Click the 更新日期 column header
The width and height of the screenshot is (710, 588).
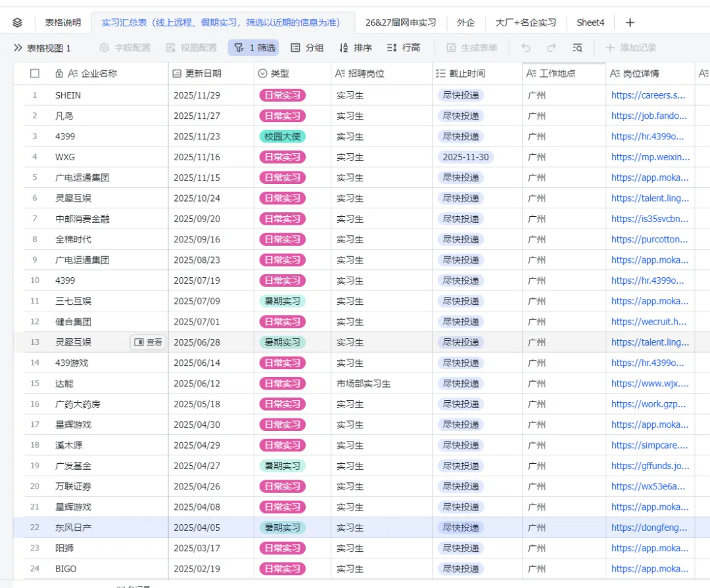[x=211, y=74]
